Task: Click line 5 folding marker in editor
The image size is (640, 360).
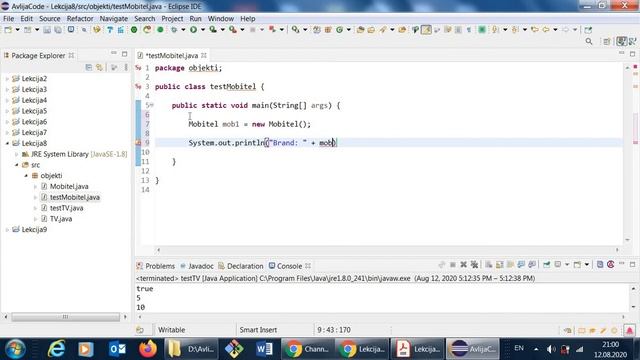Action: coord(152,105)
